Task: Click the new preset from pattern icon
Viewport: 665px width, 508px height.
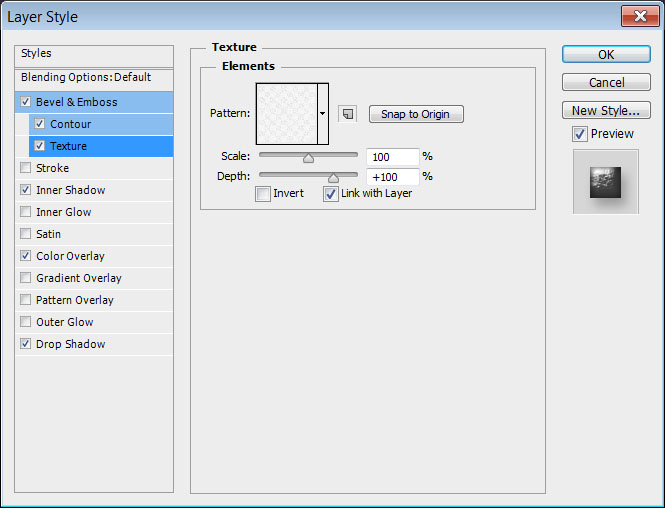Action: 347,114
